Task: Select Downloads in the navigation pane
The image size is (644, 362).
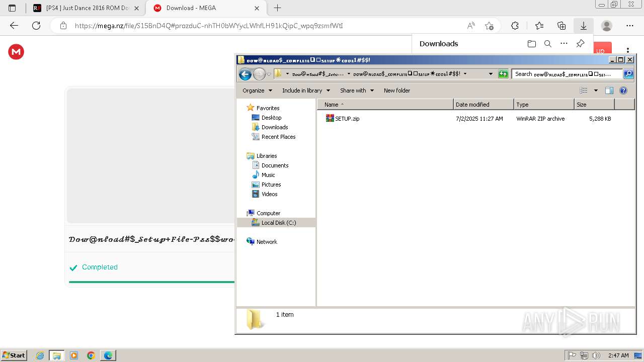Action: 275,127
